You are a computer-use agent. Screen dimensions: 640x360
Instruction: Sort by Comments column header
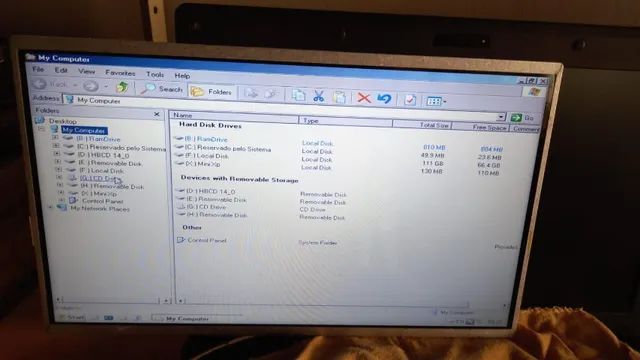pos(525,129)
